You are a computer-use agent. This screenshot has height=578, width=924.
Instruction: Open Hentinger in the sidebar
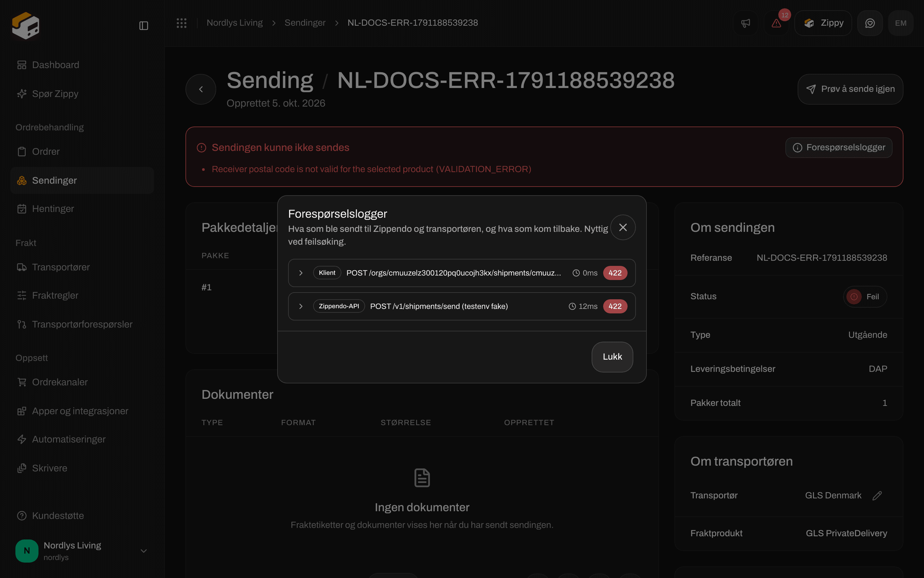82,209
